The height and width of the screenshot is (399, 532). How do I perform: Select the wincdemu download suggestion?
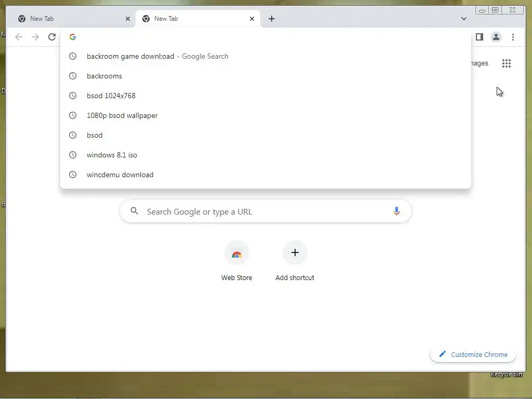click(265, 175)
